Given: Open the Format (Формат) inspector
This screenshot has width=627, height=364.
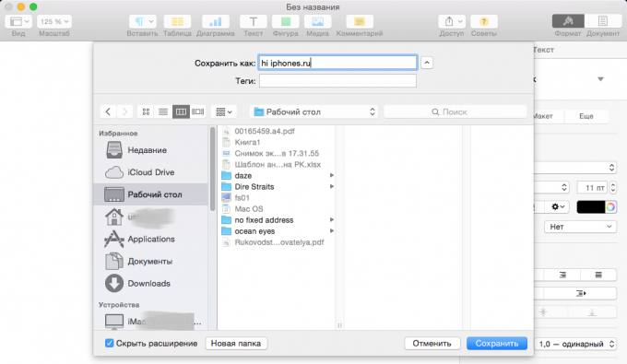Looking at the screenshot, I should [x=568, y=21].
